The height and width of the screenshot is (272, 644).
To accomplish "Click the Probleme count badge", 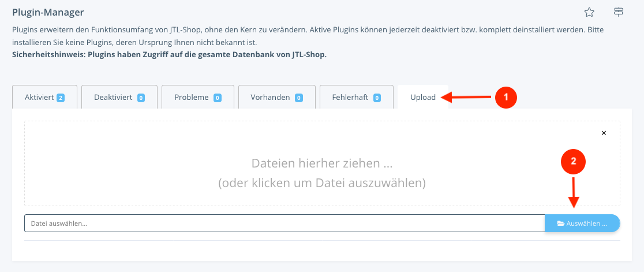I will click(218, 98).
